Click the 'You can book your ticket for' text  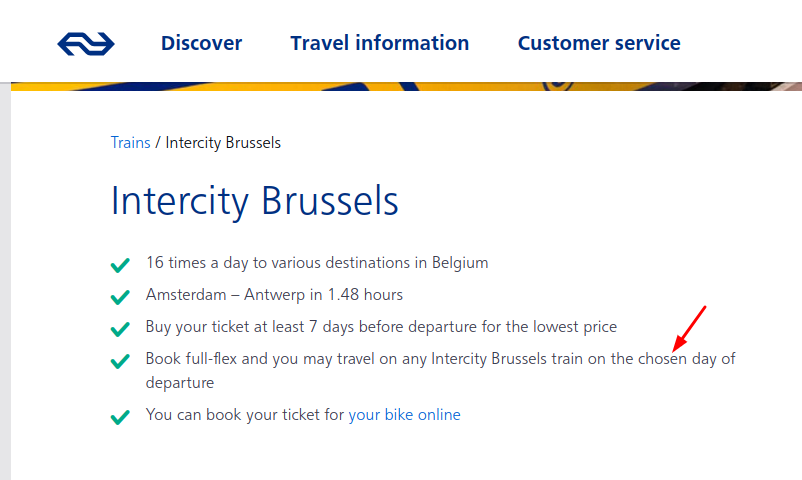point(245,414)
